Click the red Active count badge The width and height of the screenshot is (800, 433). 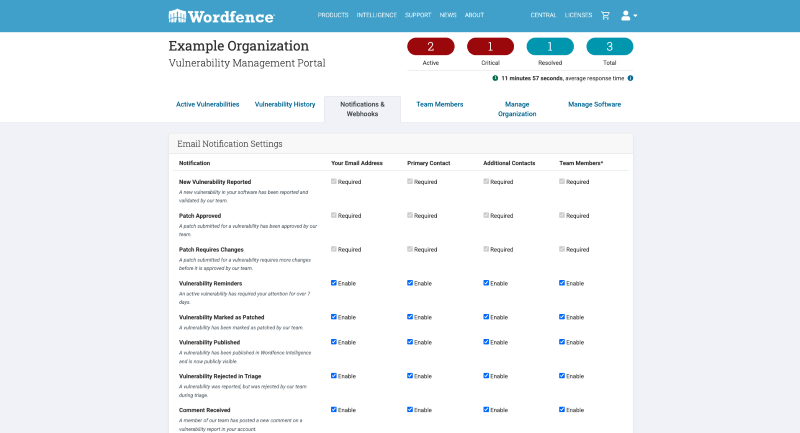click(431, 46)
